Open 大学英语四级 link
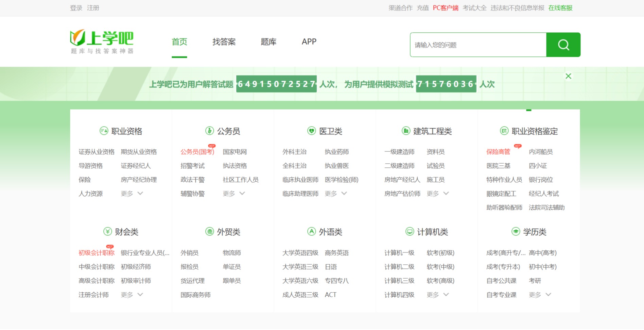The width and height of the screenshot is (644, 330). (x=300, y=253)
